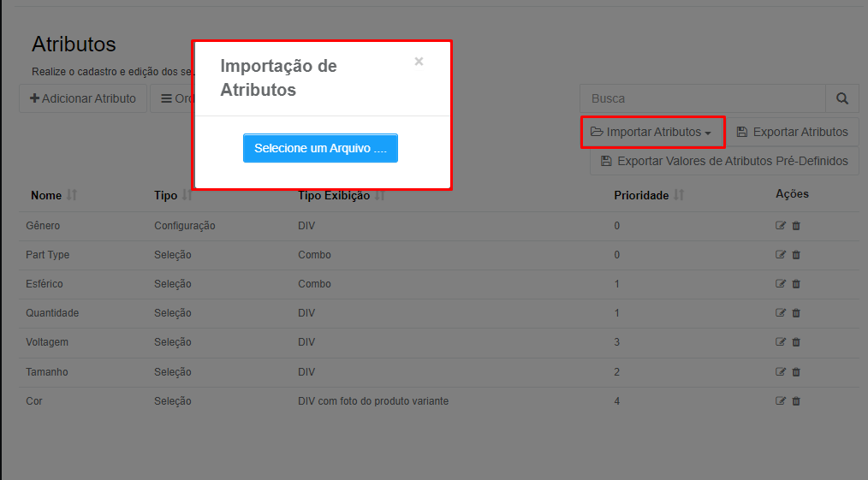Edit the Voltagem attribute row
The height and width of the screenshot is (480, 868).
coord(781,341)
